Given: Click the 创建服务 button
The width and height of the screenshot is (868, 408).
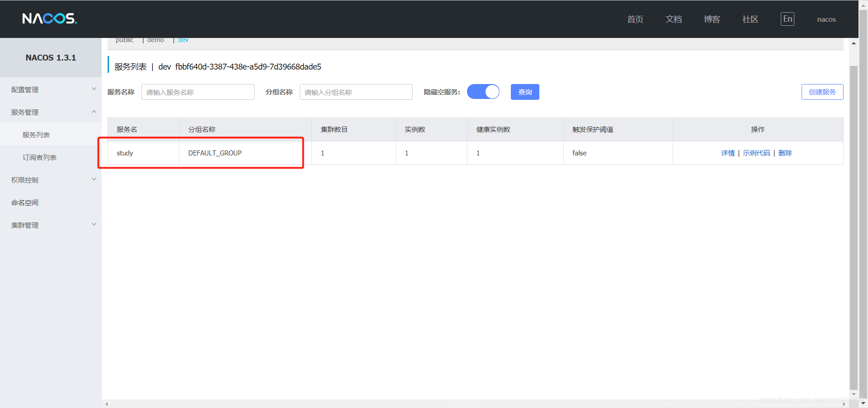Looking at the screenshot, I should pyautogui.click(x=822, y=92).
